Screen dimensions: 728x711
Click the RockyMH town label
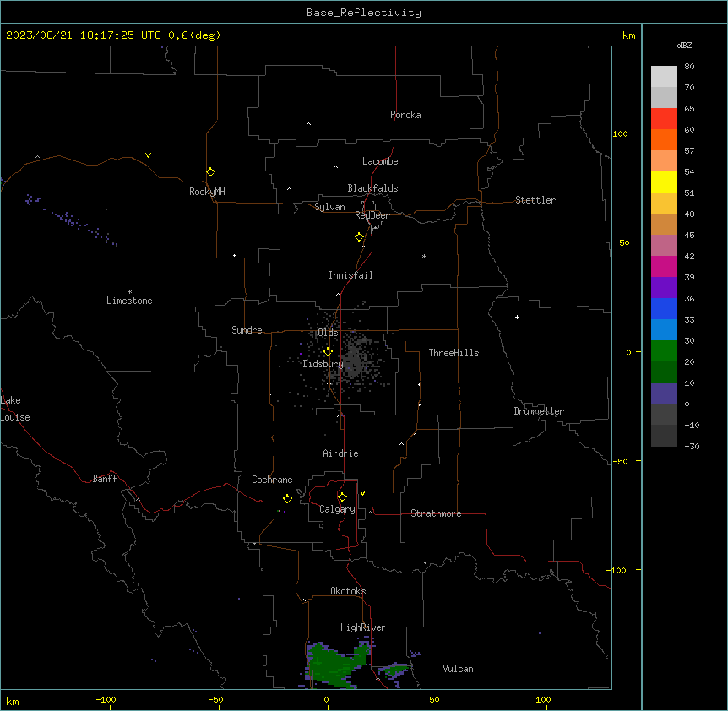(207, 192)
